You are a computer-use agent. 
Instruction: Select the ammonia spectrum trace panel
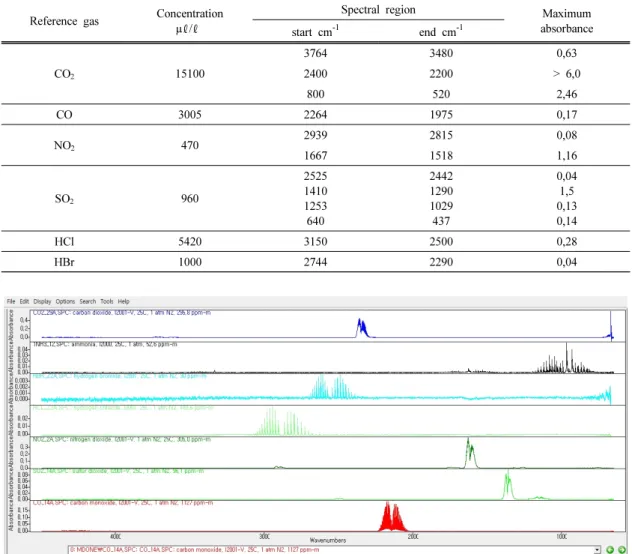[328, 358]
